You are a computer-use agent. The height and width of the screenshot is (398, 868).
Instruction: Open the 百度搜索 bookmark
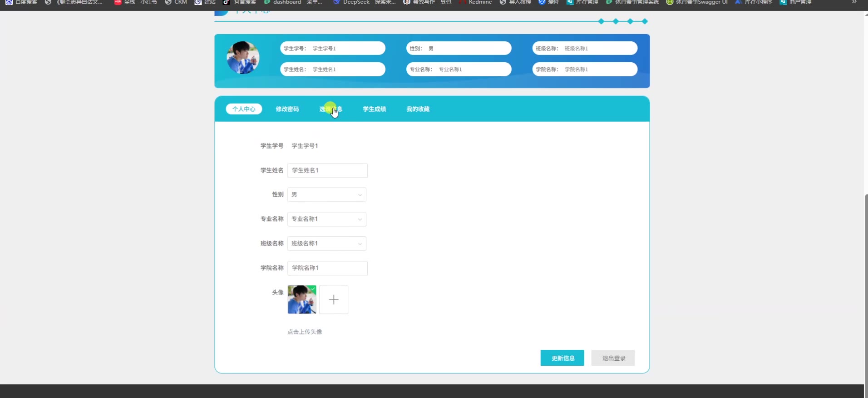click(x=21, y=2)
